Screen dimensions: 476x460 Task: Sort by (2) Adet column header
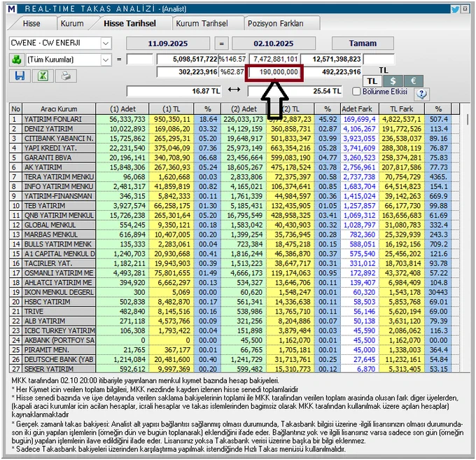coord(244,109)
